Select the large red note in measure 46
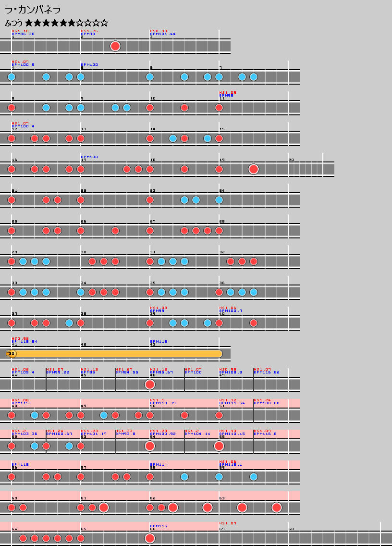 [x=150, y=385]
